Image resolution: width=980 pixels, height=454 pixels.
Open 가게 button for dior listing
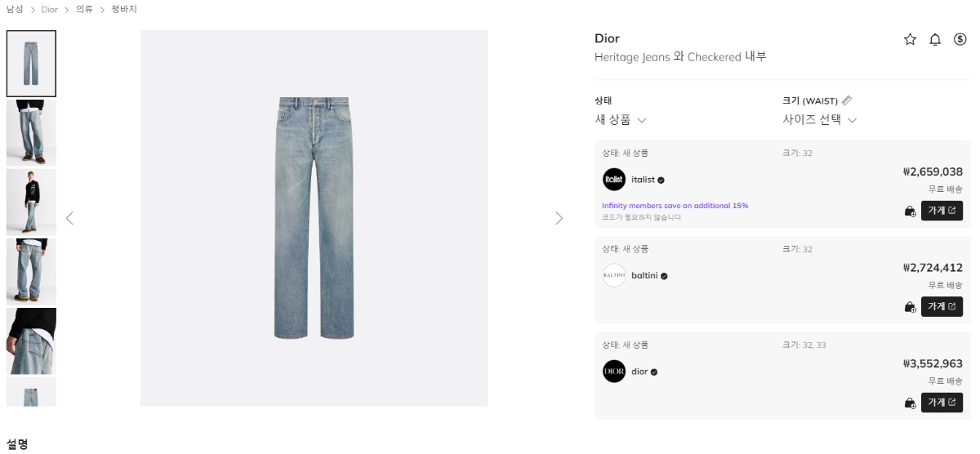942,403
